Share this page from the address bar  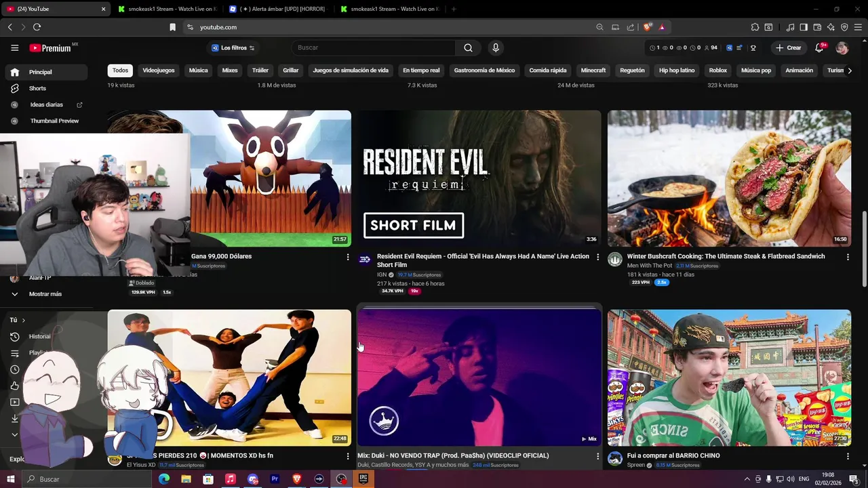click(631, 27)
